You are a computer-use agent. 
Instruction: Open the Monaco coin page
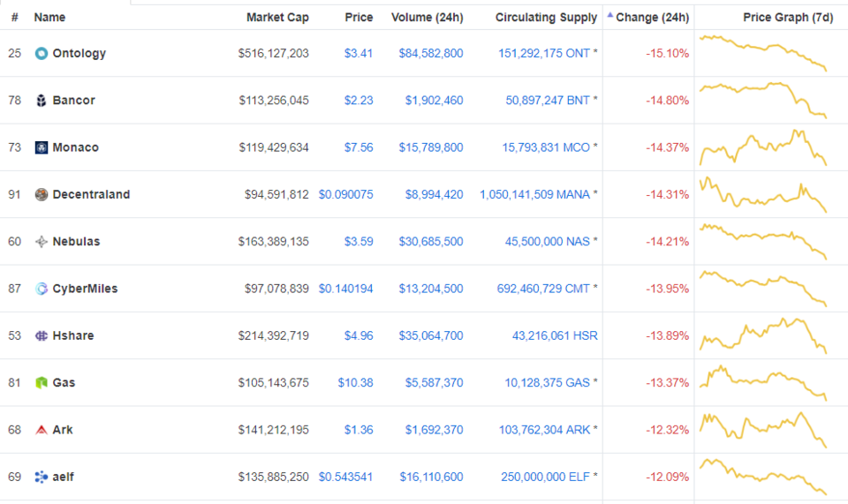(x=75, y=147)
